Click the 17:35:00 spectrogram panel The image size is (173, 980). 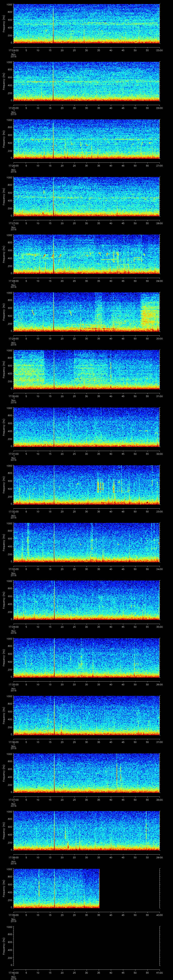coord(86,657)
